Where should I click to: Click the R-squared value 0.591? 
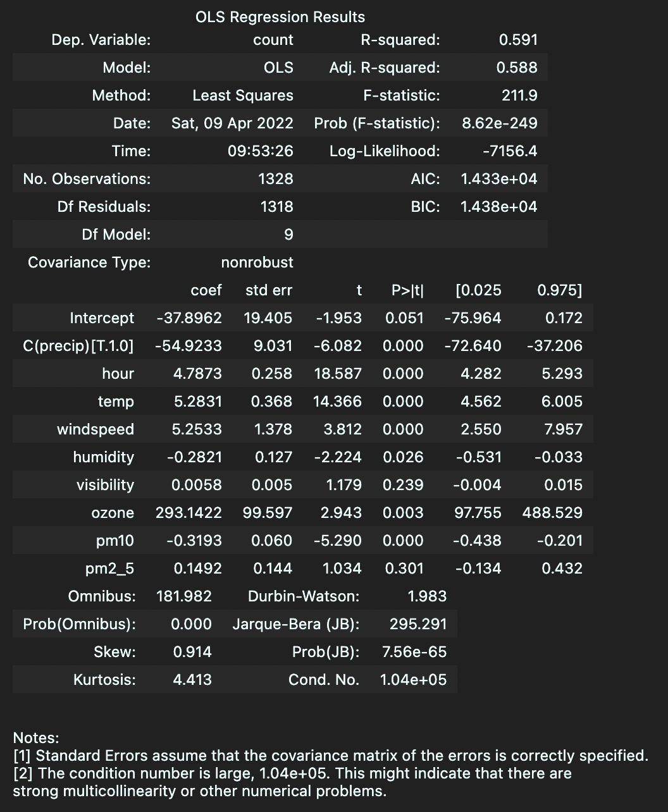518,40
